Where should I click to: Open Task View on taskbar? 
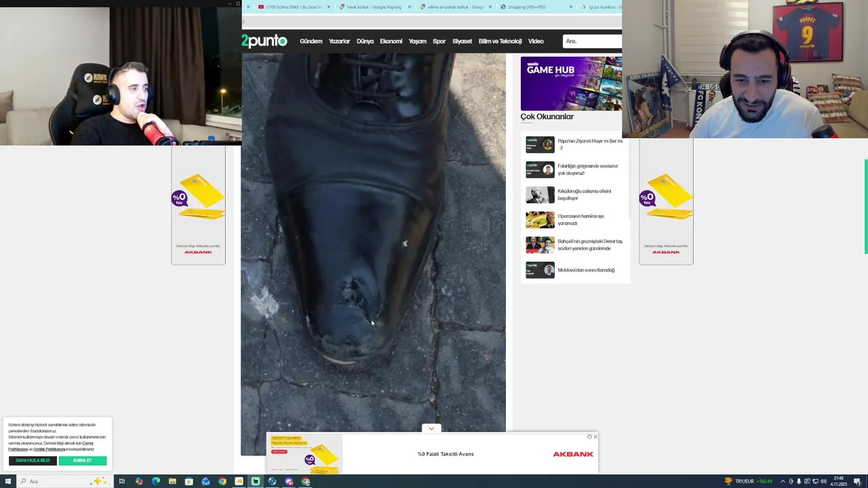click(x=122, y=481)
